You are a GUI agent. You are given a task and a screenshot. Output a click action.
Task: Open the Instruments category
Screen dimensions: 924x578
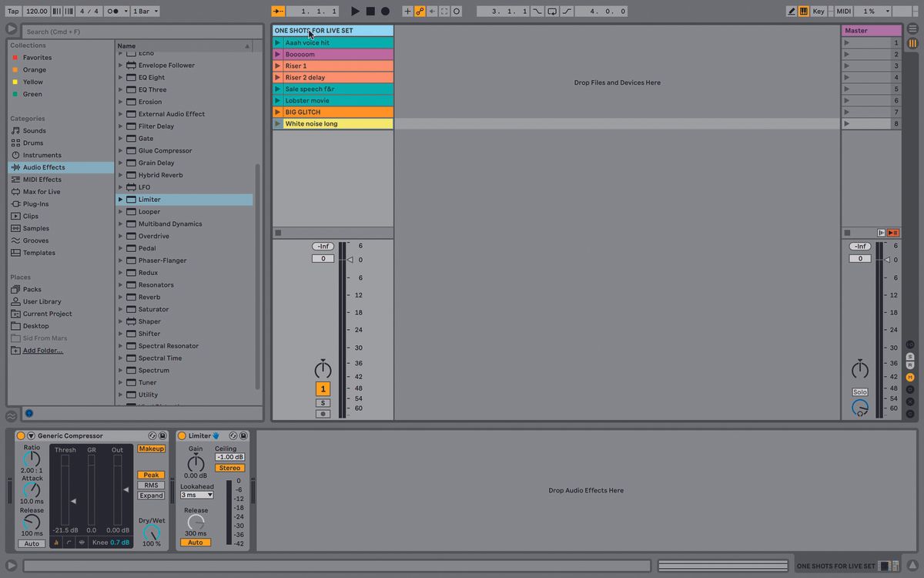(42, 155)
